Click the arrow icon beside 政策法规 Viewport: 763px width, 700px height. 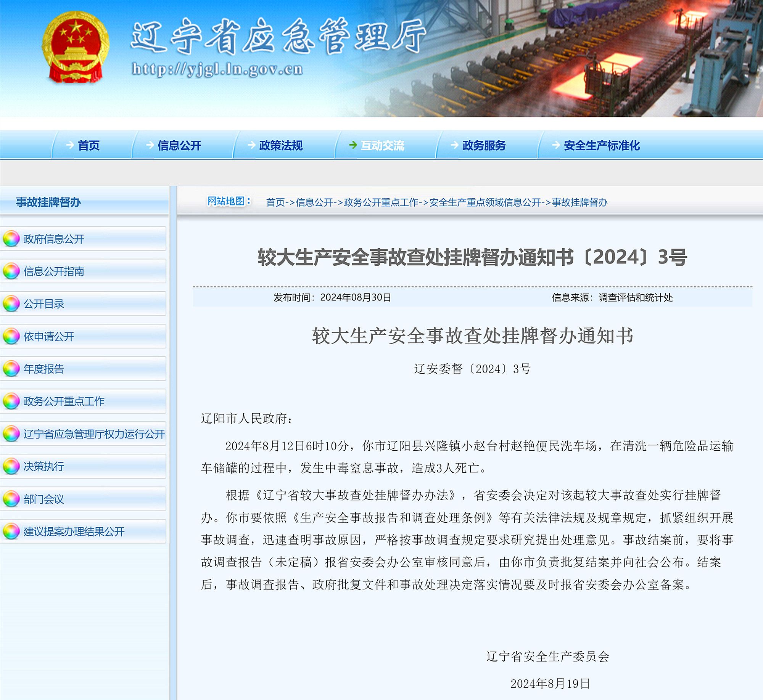[251, 145]
